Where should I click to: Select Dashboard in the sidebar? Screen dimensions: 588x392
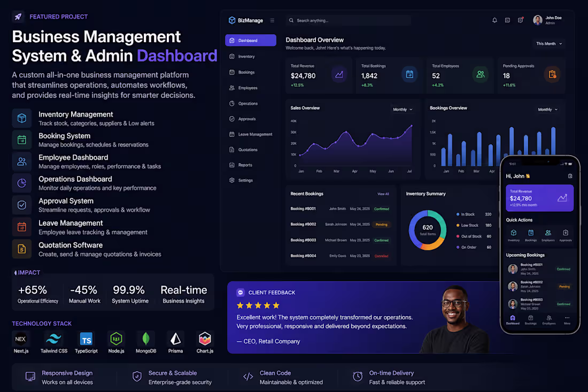(x=251, y=40)
